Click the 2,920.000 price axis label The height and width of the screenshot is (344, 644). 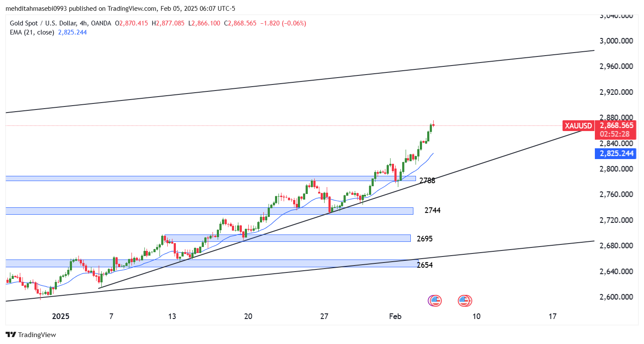click(616, 92)
